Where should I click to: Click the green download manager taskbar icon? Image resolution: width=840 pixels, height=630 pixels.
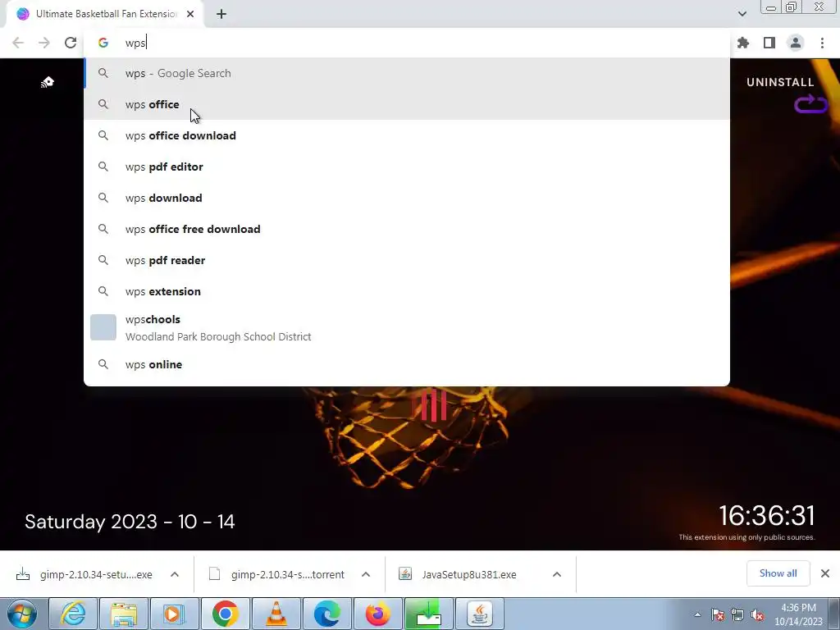428,614
